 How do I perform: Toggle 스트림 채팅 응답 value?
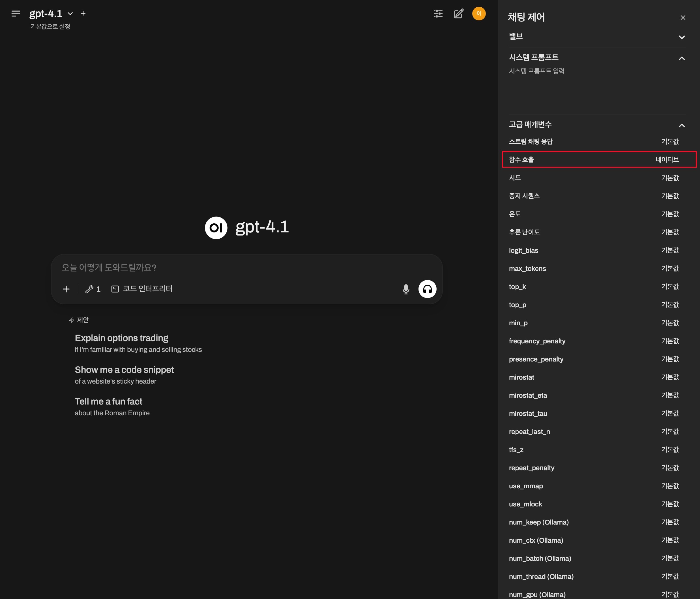click(x=670, y=142)
